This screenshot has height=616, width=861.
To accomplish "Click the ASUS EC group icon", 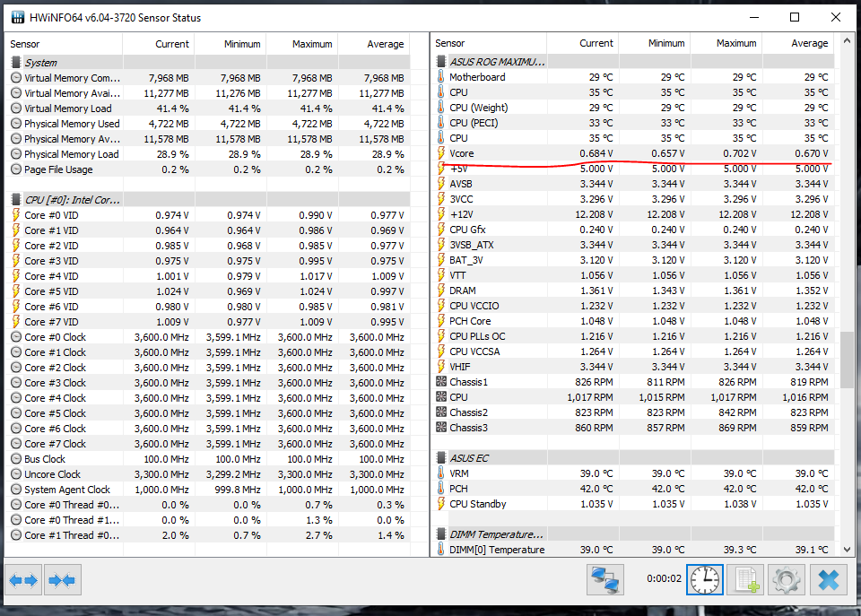I will 441,458.
